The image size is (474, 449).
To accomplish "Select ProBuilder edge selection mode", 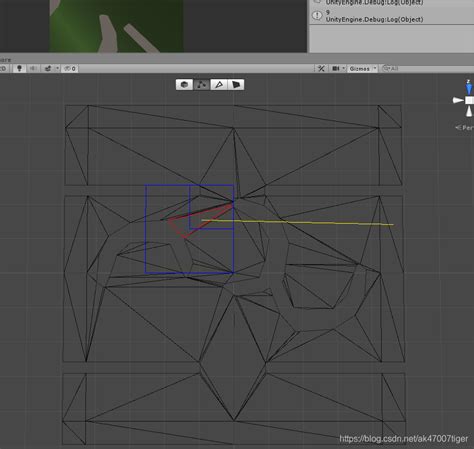I will [219, 85].
